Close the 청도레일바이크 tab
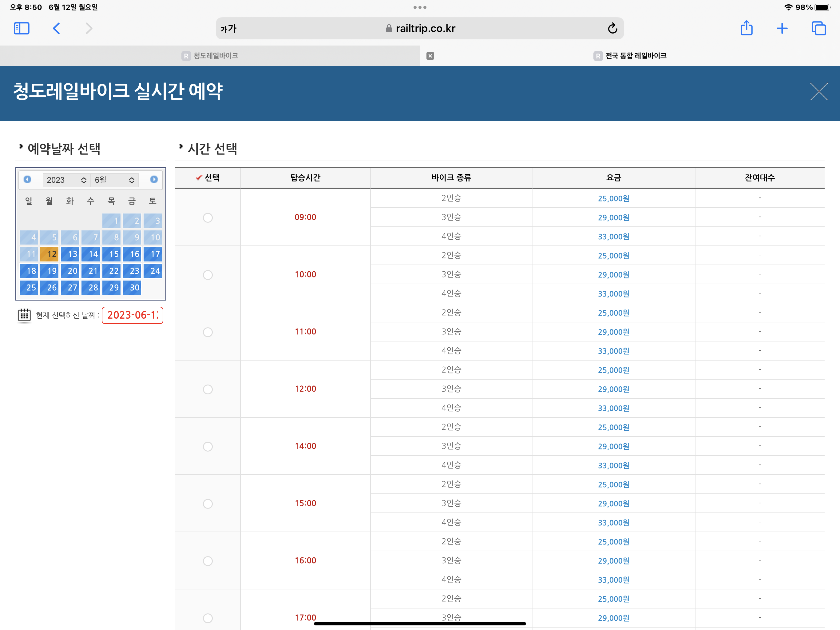This screenshot has height=630, width=840. coord(430,56)
